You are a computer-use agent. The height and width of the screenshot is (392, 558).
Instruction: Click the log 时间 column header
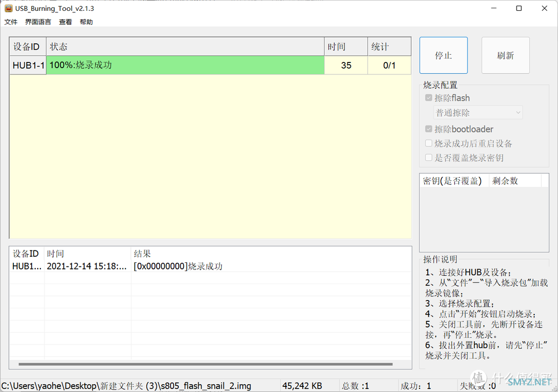(87, 254)
